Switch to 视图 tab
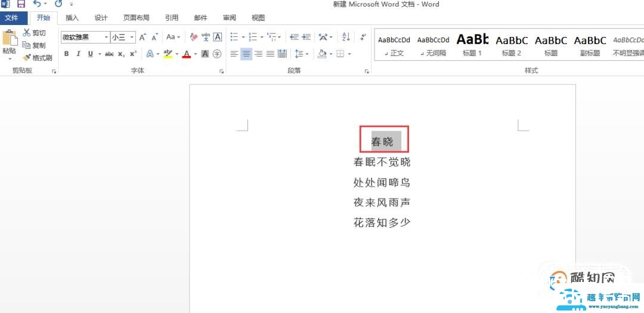Image resolution: width=644 pixels, height=313 pixels. 258,18
